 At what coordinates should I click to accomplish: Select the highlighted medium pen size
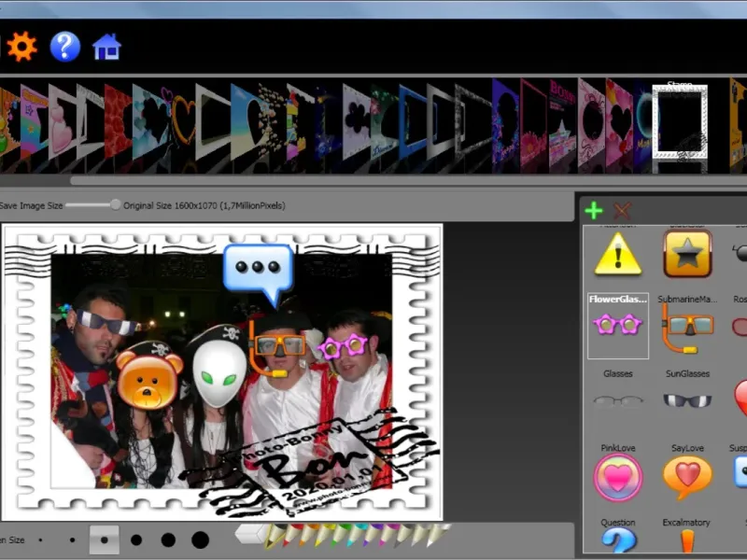[x=104, y=539]
